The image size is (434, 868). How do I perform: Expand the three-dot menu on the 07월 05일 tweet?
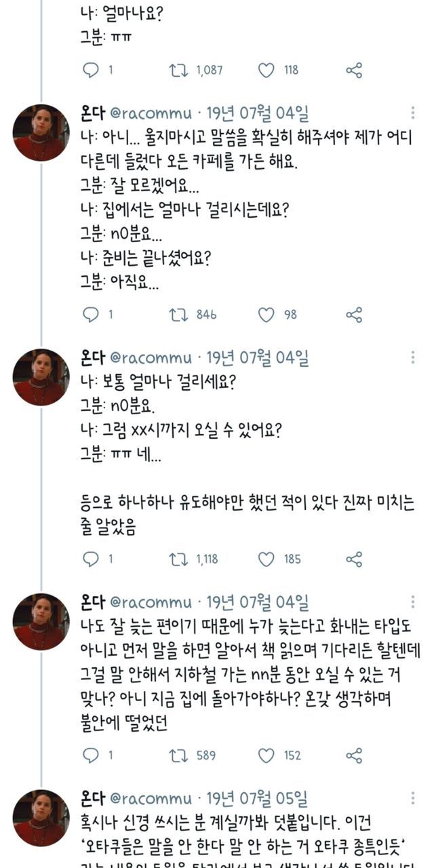coord(413,799)
